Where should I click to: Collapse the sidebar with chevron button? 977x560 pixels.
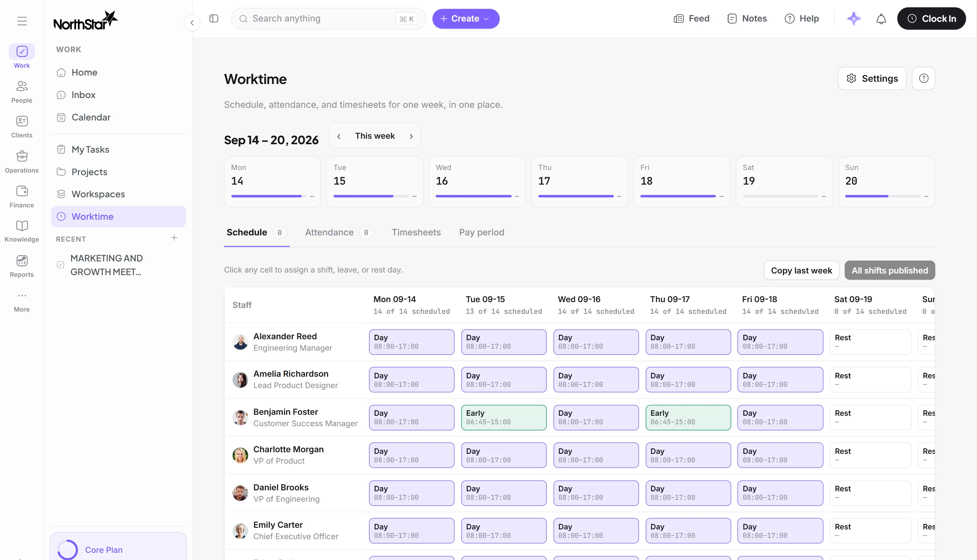(x=192, y=23)
